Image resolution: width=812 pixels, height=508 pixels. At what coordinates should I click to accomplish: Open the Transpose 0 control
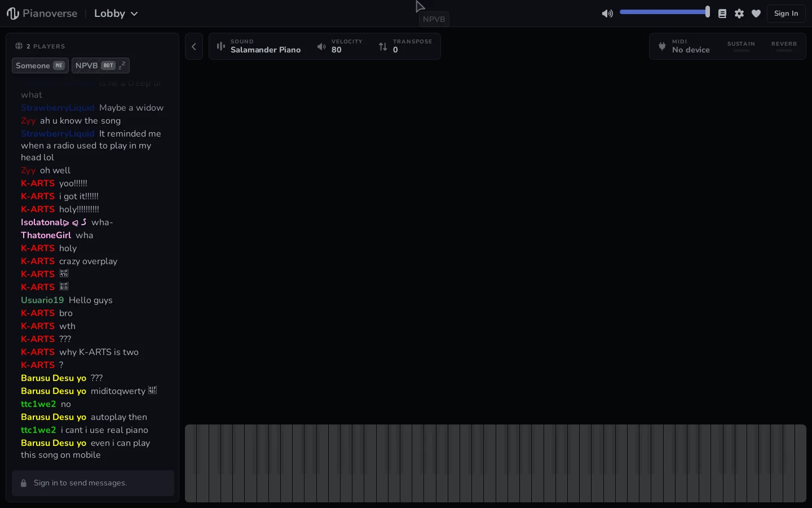pyautogui.click(x=405, y=46)
